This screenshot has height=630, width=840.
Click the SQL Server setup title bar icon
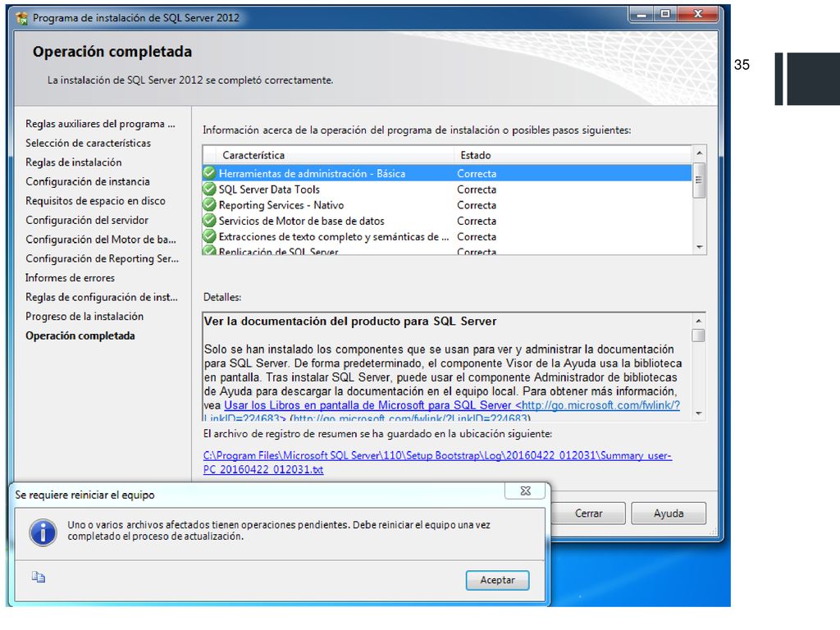click(x=22, y=18)
